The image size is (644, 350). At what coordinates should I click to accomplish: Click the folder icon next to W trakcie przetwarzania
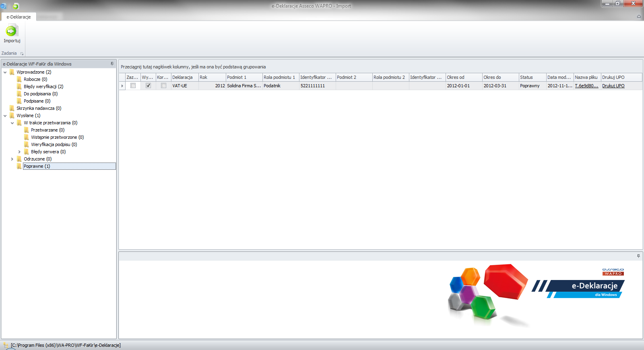[19, 123]
